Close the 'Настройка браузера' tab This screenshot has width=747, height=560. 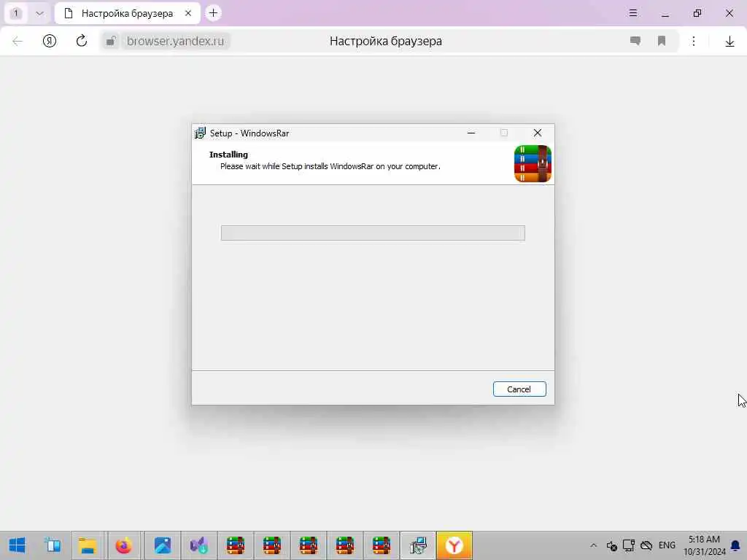(x=188, y=13)
